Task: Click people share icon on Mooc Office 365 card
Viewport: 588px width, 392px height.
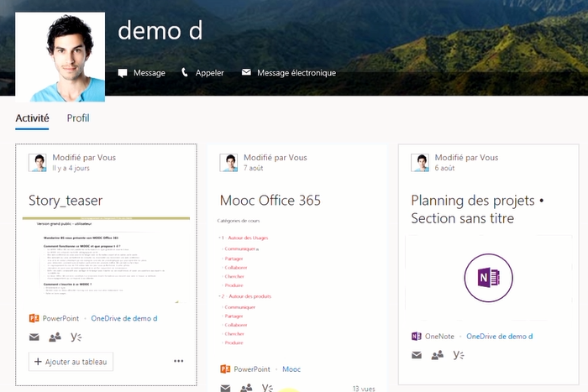Action: [x=246, y=388]
